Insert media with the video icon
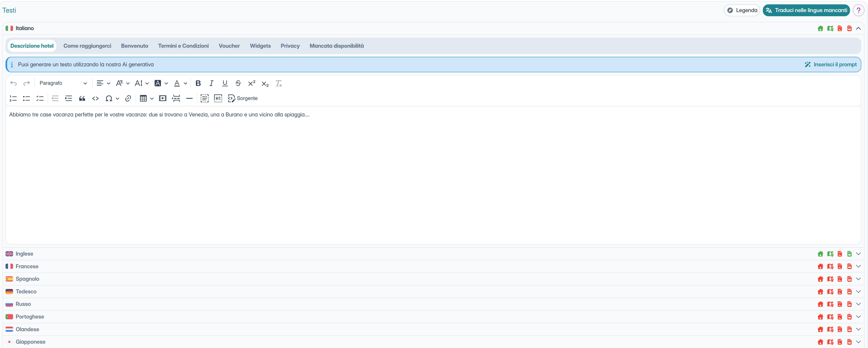The image size is (868, 348). pyautogui.click(x=163, y=98)
